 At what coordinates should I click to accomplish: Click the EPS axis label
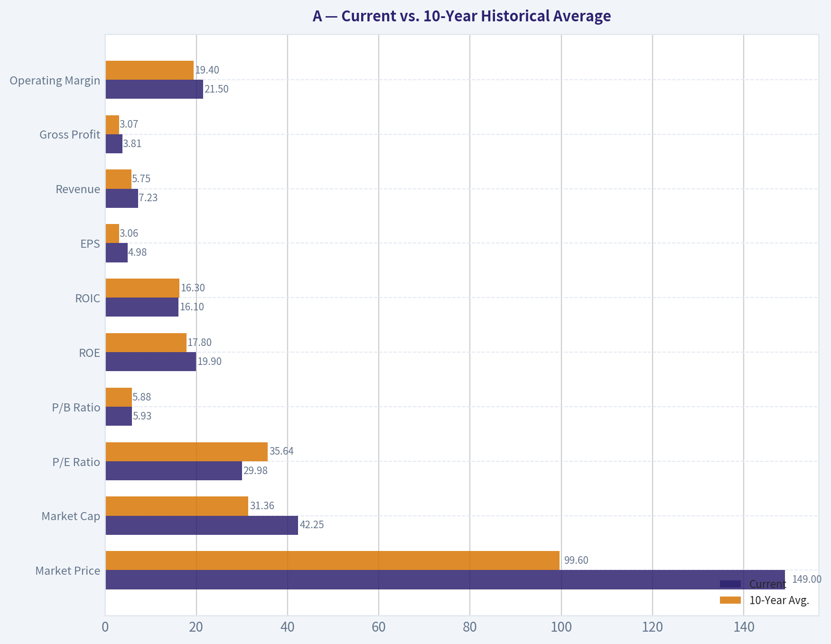click(x=90, y=244)
